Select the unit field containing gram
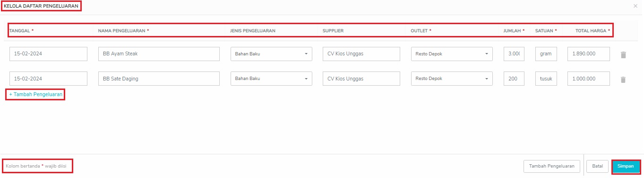 click(546, 53)
